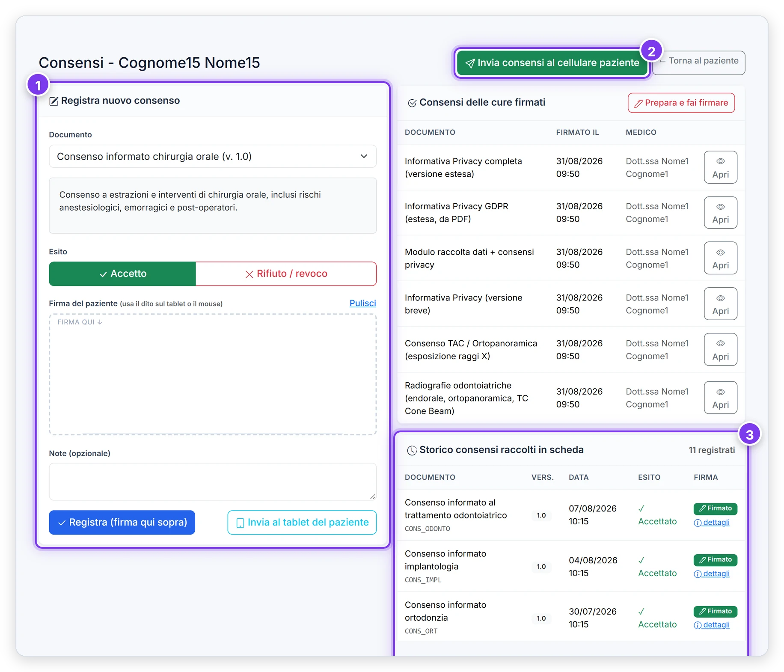Click the ESITO column header in Storico
The image size is (784, 672).
click(x=649, y=477)
